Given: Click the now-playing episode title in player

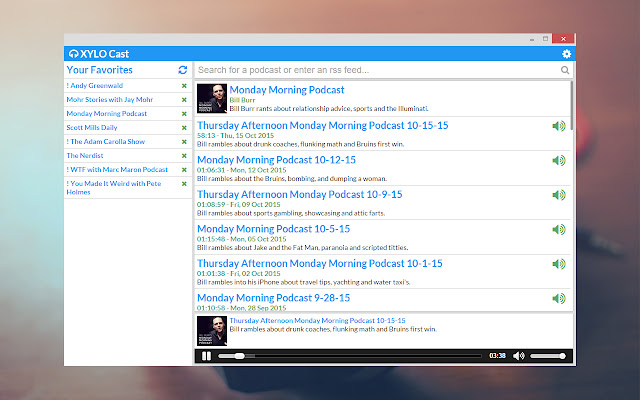Looking at the screenshot, I should click(x=317, y=320).
